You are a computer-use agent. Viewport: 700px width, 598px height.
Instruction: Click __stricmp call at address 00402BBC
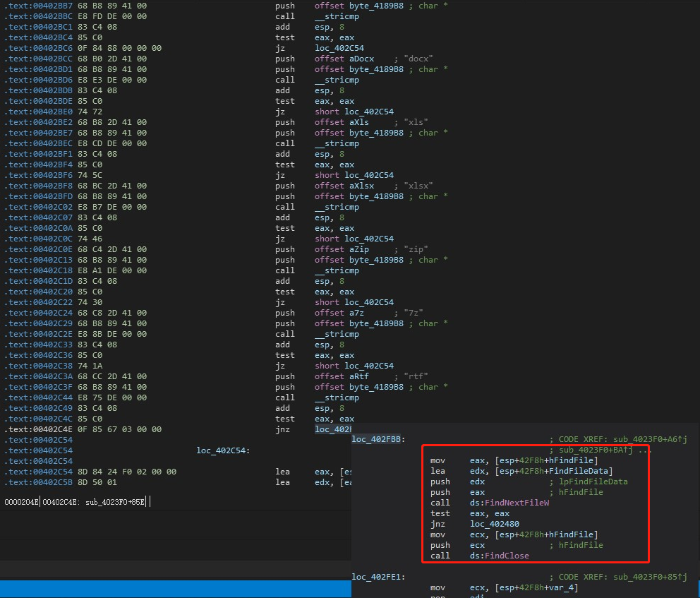[x=337, y=16]
